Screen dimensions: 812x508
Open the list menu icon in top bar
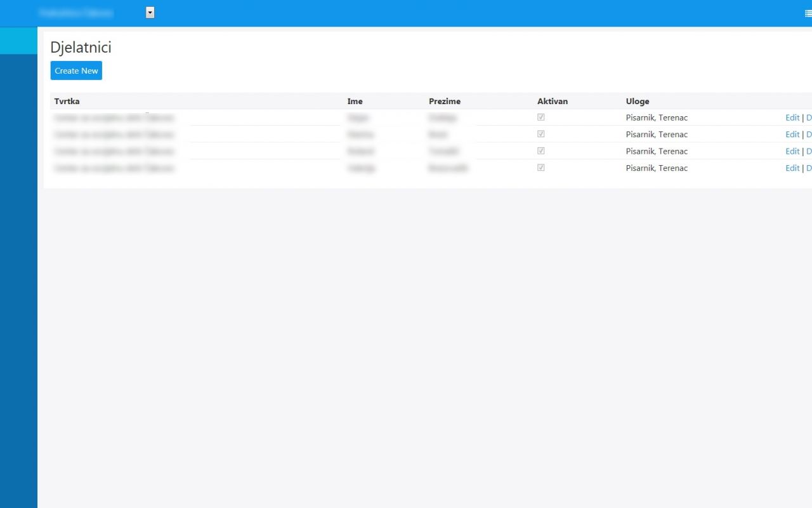click(808, 13)
